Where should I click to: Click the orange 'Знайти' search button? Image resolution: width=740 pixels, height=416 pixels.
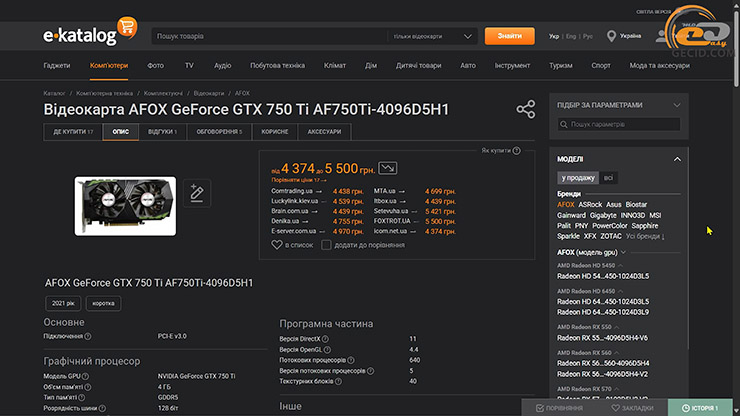(510, 36)
